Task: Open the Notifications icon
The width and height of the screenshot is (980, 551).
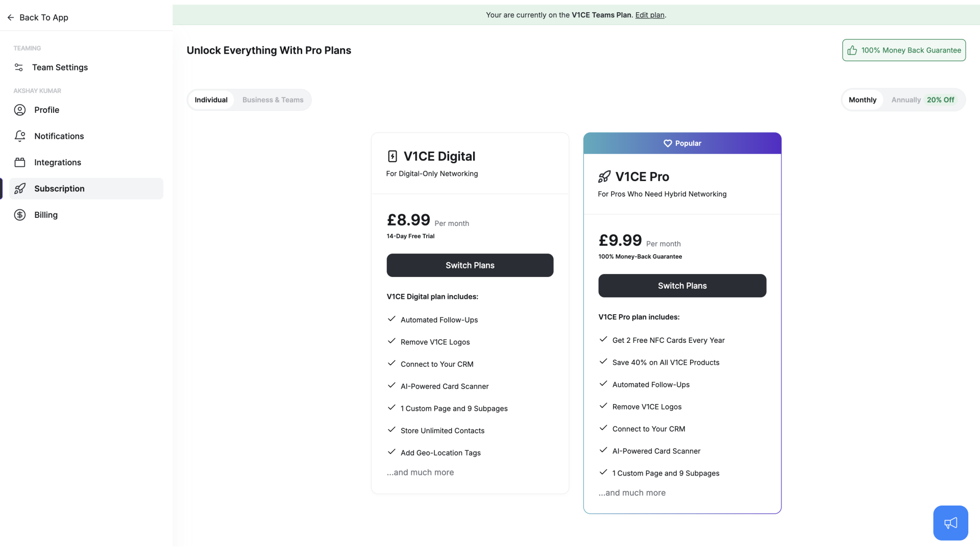Action: pyautogui.click(x=19, y=136)
